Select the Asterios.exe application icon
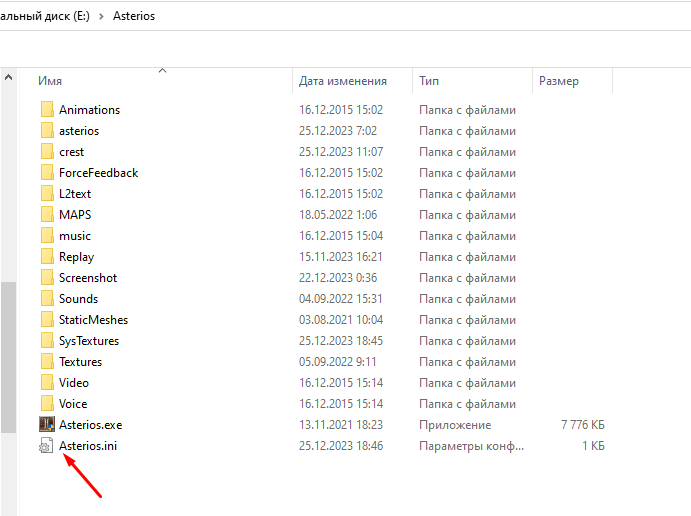Screen dimensions: 691x516 (x=47, y=424)
